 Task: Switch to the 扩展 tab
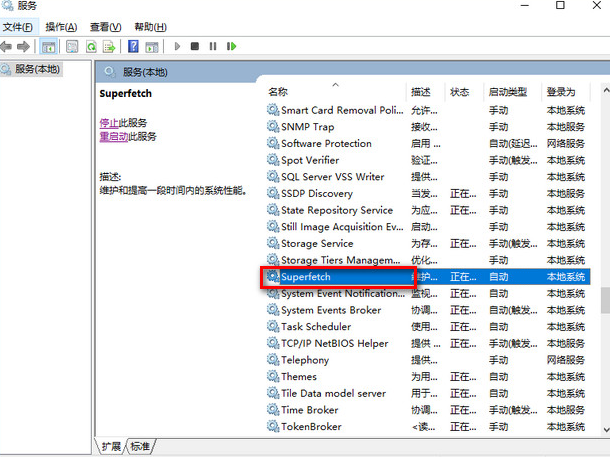(111, 446)
